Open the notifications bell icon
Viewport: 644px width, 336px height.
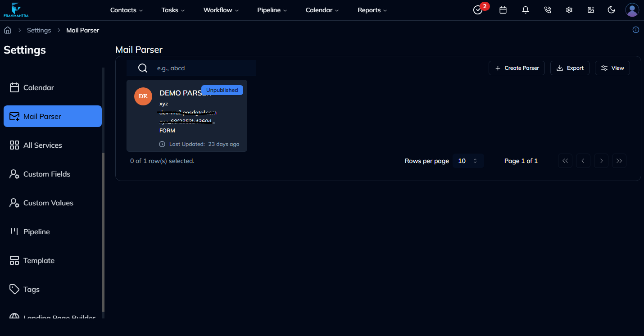tap(525, 9)
